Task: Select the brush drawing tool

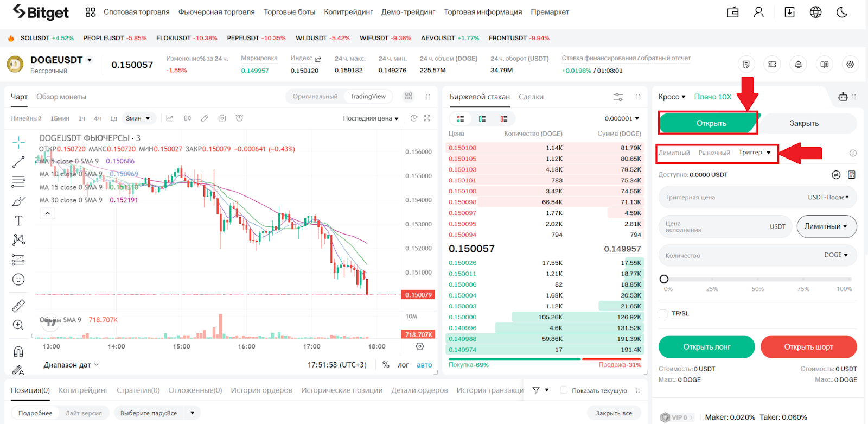Action: (x=18, y=201)
